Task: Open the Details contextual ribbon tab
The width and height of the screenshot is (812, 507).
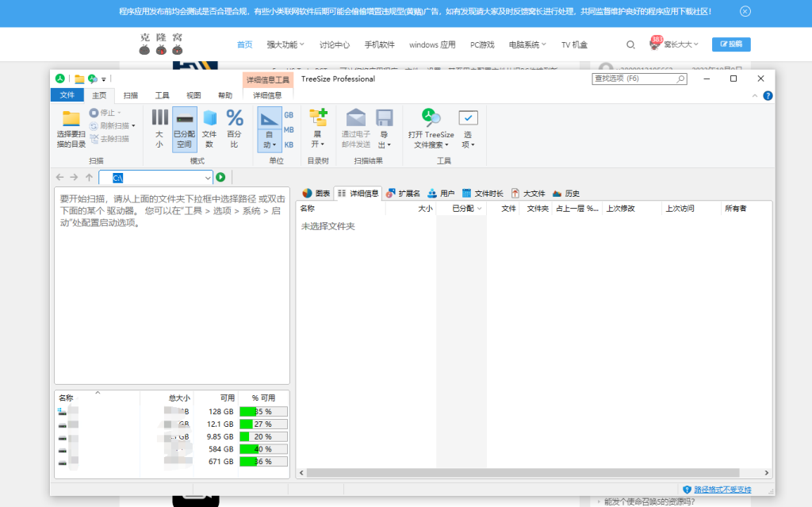Action: click(x=267, y=95)
